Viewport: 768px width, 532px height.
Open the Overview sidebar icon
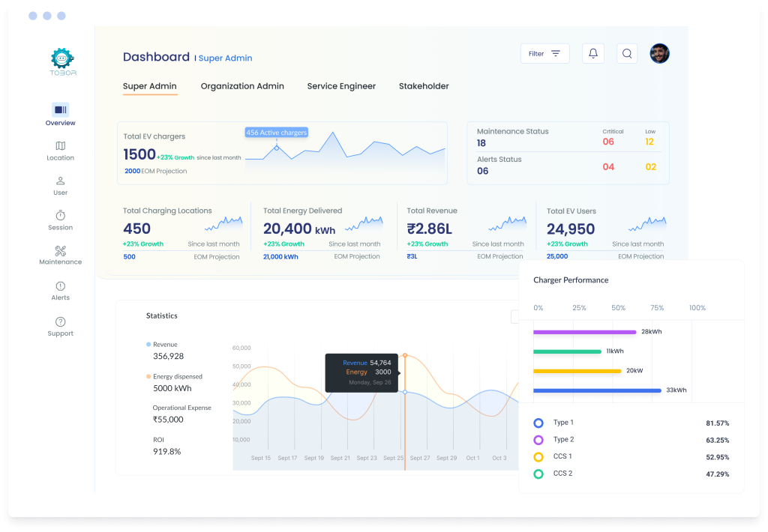(x=61, y=109)
